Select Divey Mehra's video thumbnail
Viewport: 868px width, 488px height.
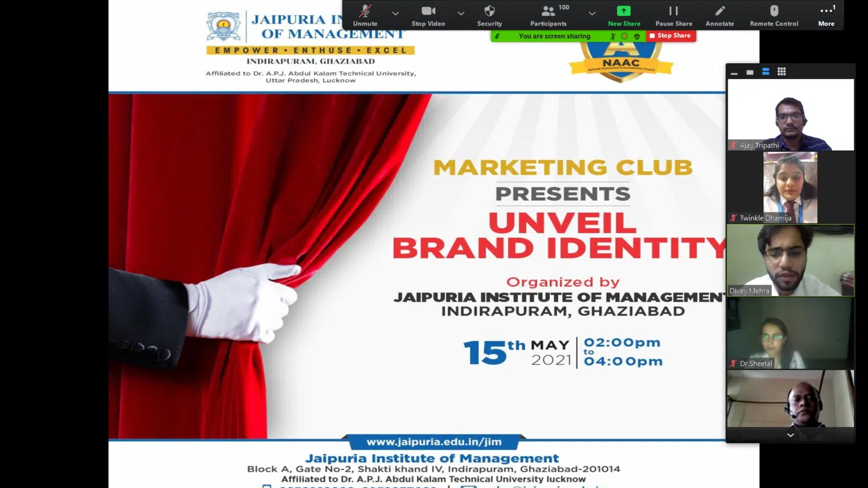(x=790, y=260)
